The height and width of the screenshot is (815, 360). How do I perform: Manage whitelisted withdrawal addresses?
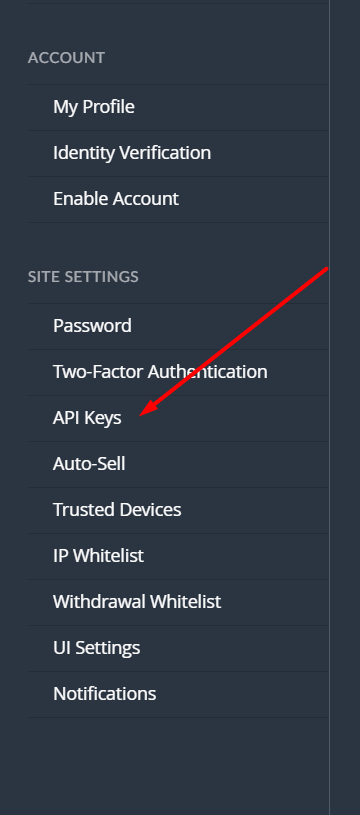click(x=178, y=602)
